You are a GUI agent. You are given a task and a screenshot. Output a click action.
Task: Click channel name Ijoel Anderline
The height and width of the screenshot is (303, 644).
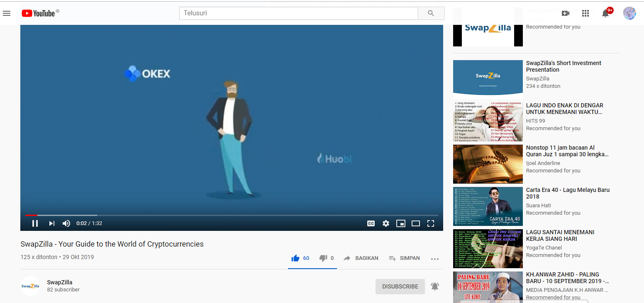[543, 163]
